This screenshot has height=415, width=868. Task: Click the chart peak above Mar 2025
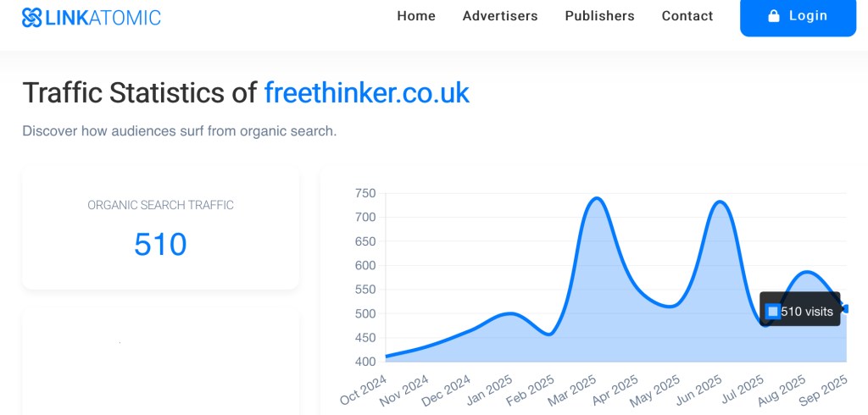596,199
